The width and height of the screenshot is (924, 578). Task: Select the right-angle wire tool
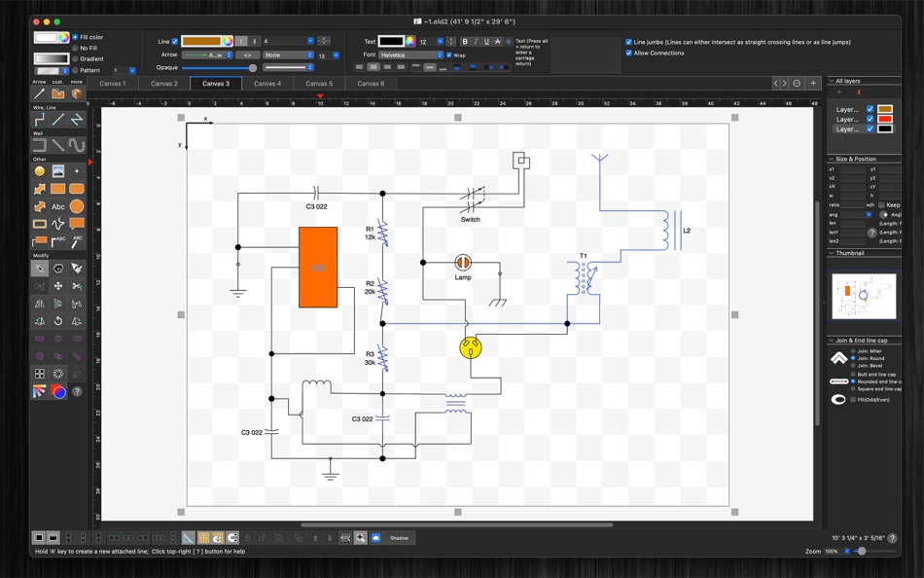coord(40,120)
